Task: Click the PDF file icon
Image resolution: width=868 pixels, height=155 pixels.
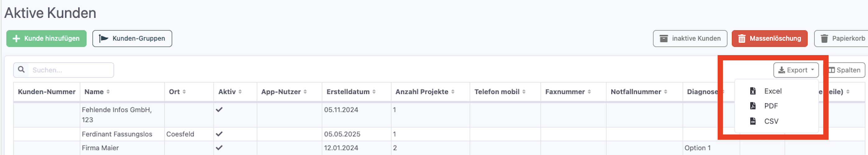Action: (x=753, y=106)
